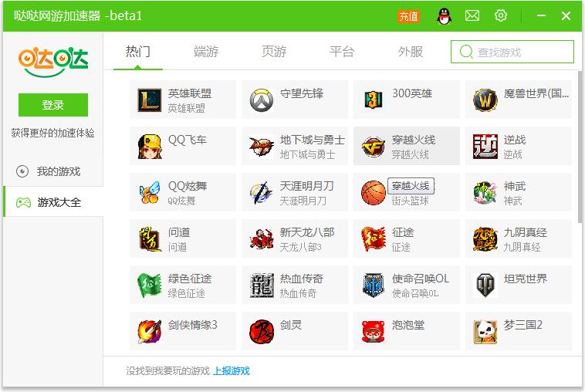Click the 坦克世界 tank icon
This screenshot has width=585, height=392.
pos(485,285)
